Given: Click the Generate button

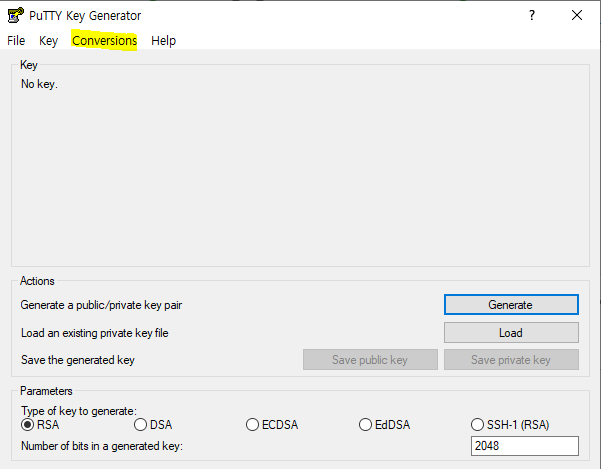Looking at the screenshot, I should [511, 305].
